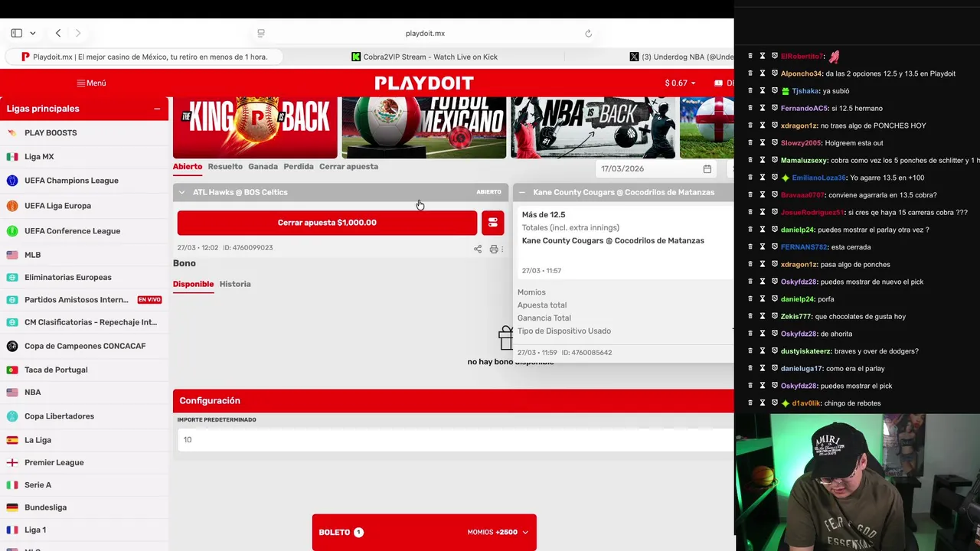Open Partidos Amistosos Internacionales league
980x551 pixels.
(77, 299)
